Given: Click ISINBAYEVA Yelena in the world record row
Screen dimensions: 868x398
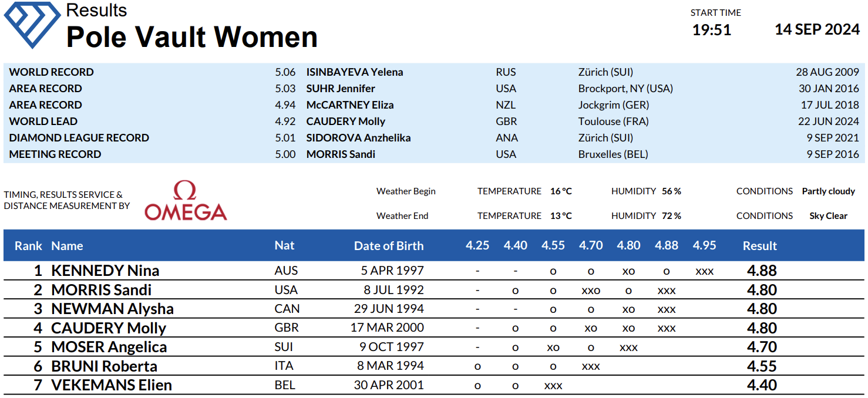Looking at the screenshot, I should point(355,72).
